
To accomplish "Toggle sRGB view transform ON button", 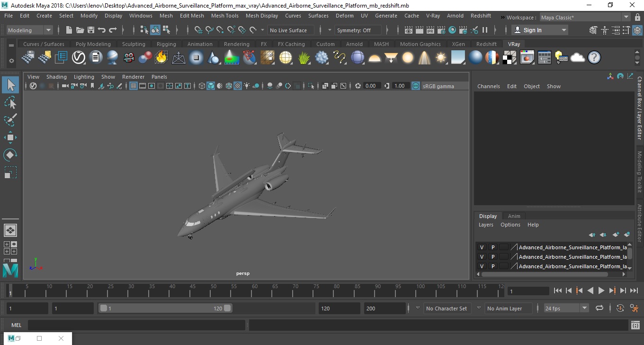I will 415,86.
